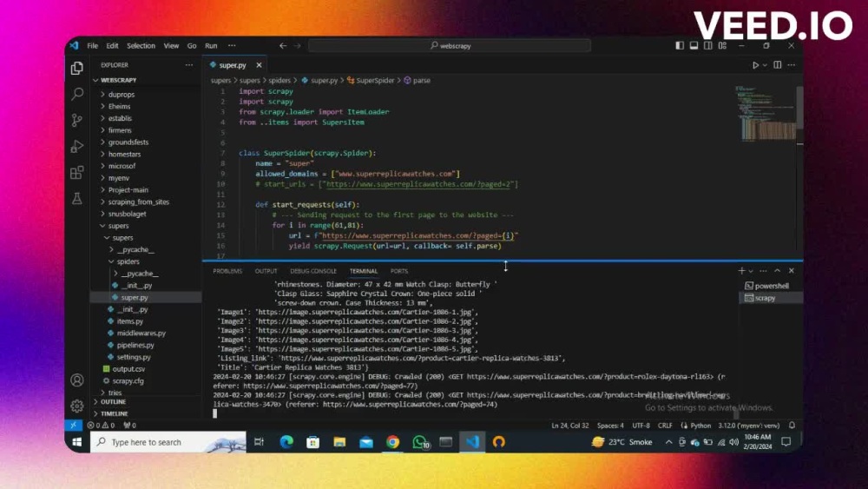The image size is (868, 489).
Task: Open the Manage gear in activity bar
Action: point(77,406)
